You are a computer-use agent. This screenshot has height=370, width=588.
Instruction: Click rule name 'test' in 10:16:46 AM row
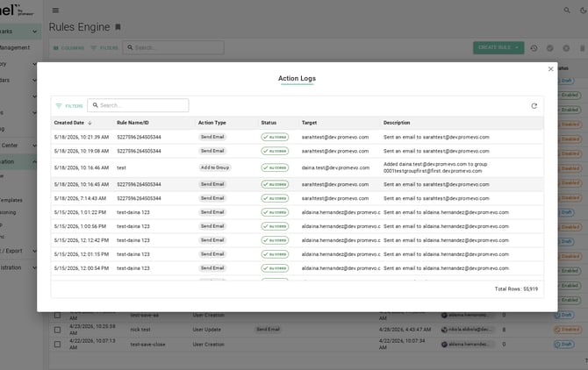click(121, 167)
